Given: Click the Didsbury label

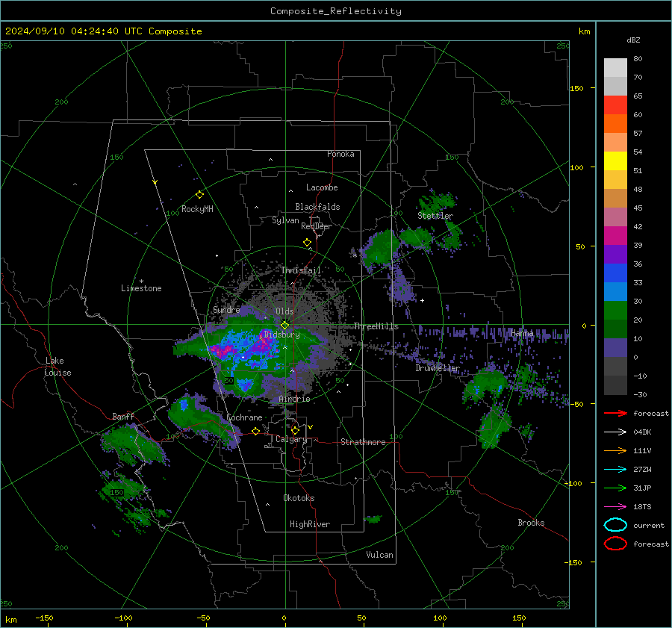Looking at the screenshot, I should [x=281, y=335].
